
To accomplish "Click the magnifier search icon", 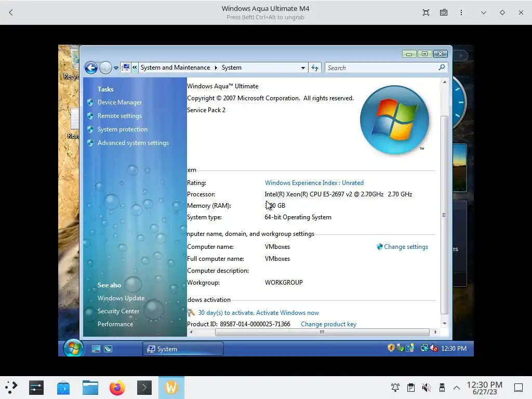I will click(x=442, y=68).
